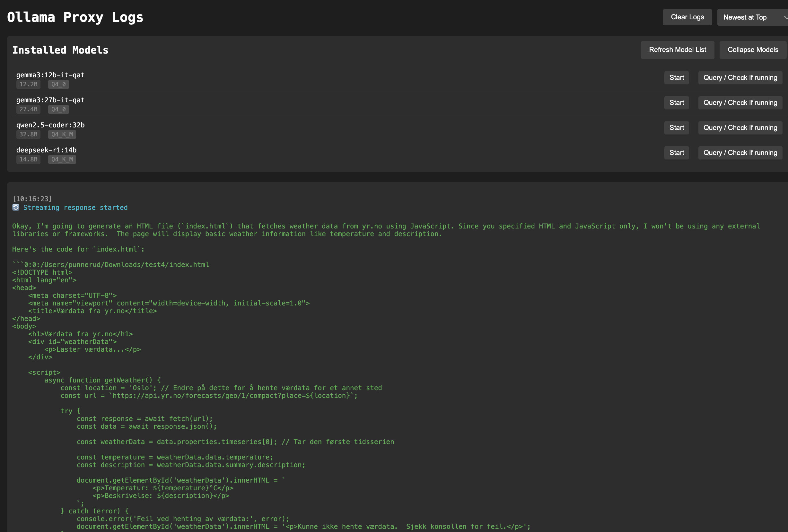Start the gemma3:12b-it-qat model
The image size is (788, 532).
click(677, 78)
